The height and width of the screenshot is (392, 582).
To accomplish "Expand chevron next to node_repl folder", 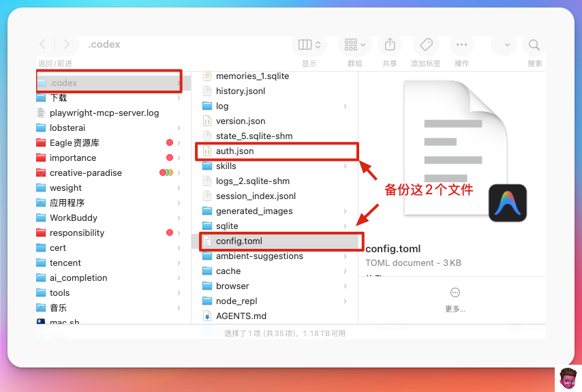I will point(346,301).
